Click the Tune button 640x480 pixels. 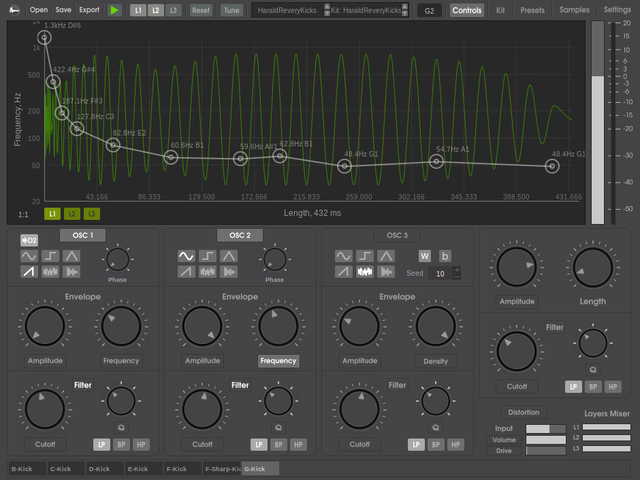[231, 10]
